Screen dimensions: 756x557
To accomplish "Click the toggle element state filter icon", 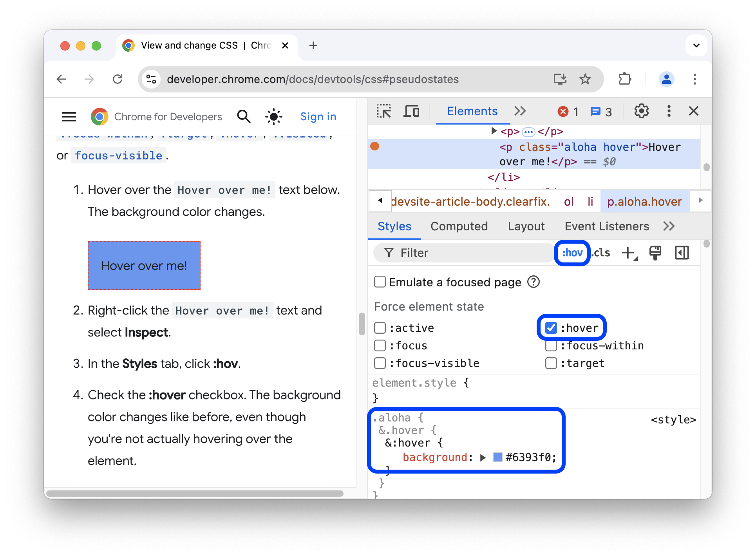I will click(x=572, y=253).
